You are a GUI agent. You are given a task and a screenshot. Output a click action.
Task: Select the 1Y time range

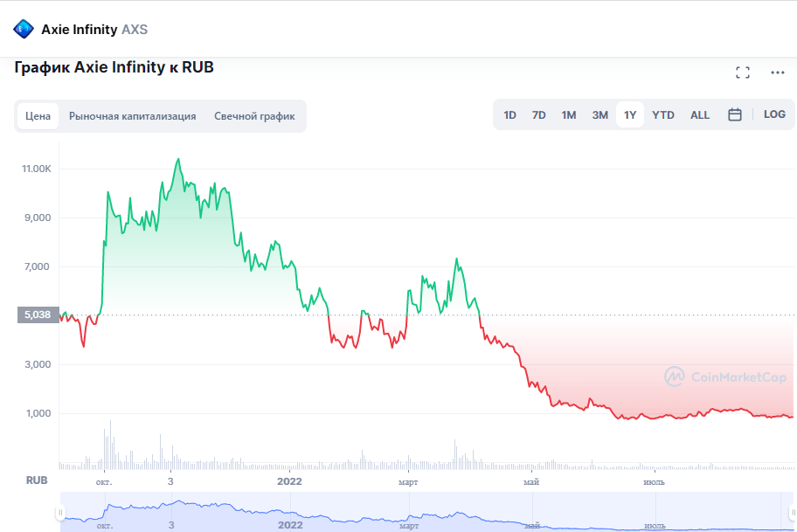630,114
